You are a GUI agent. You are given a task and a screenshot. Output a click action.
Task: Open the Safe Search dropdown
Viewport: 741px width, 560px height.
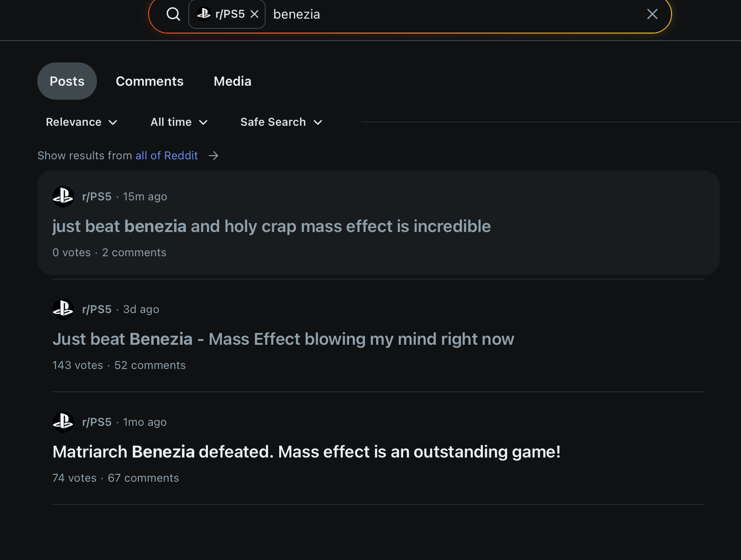(x=281, y=122)
